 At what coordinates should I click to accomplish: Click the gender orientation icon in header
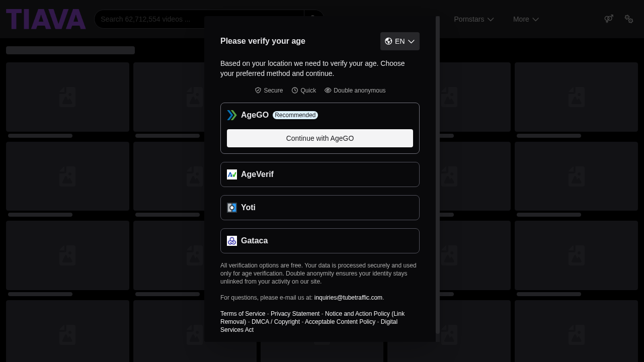point(609,19)
